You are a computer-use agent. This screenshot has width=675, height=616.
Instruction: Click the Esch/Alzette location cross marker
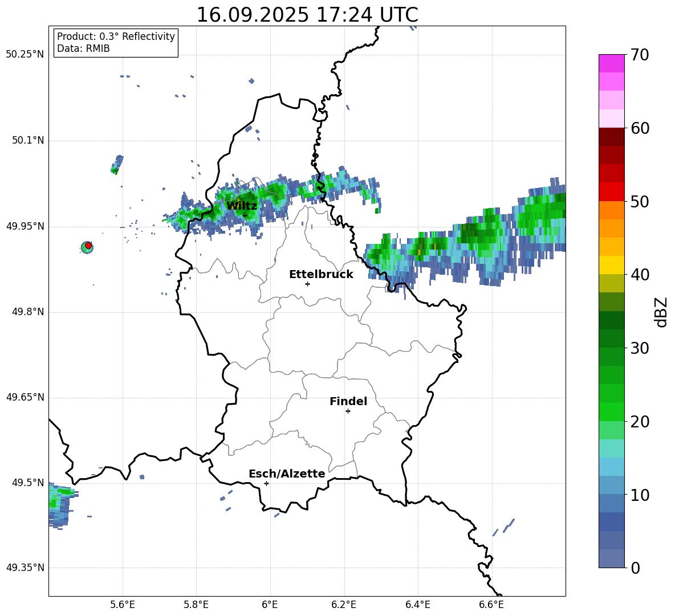(266, 483)
